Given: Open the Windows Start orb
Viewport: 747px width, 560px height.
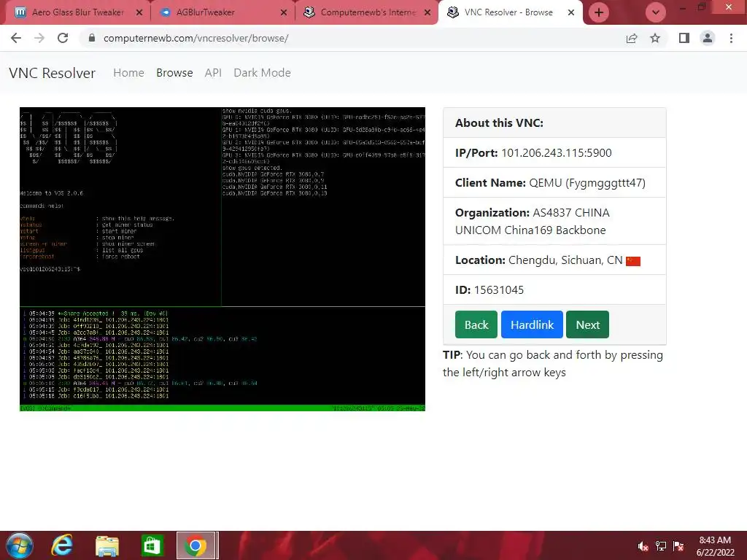Looking at the screenshot, I should coord(20,545).
